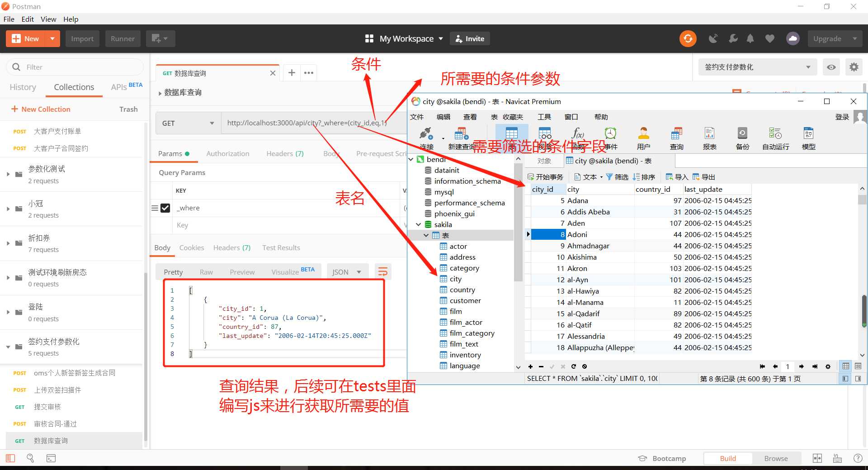Click Navicat 用户 user icon

tap(643, 139)
